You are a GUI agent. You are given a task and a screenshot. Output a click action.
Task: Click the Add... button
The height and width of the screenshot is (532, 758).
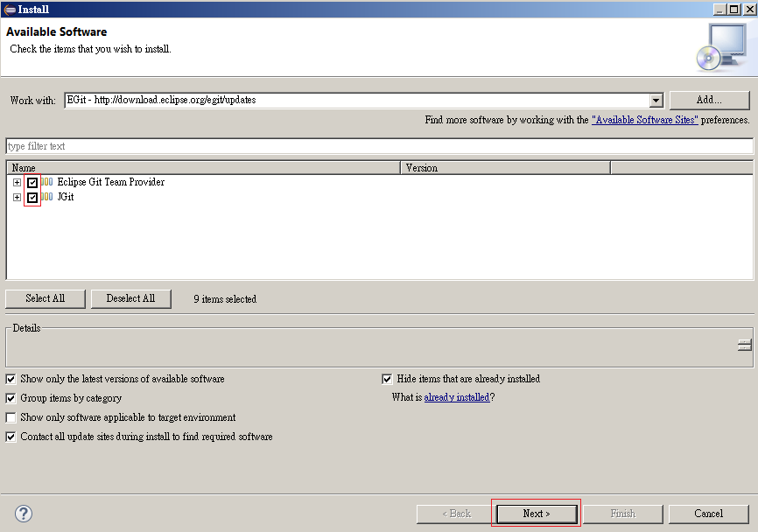click(x=709, y=100)
